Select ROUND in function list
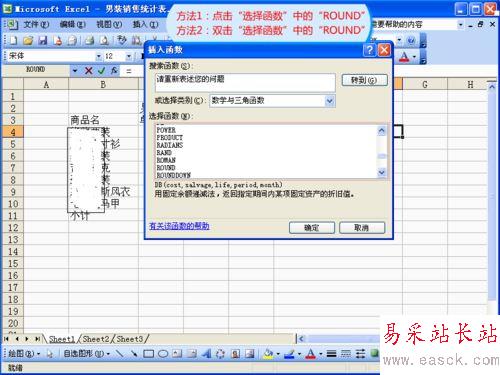Viewport: 500px width, 375px height. click(166, 168)
